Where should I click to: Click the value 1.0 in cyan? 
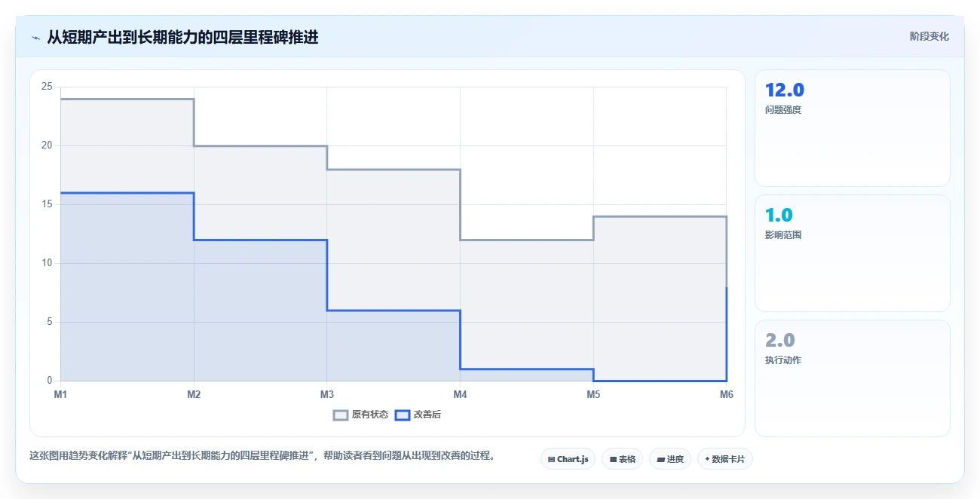click(779, 216)
